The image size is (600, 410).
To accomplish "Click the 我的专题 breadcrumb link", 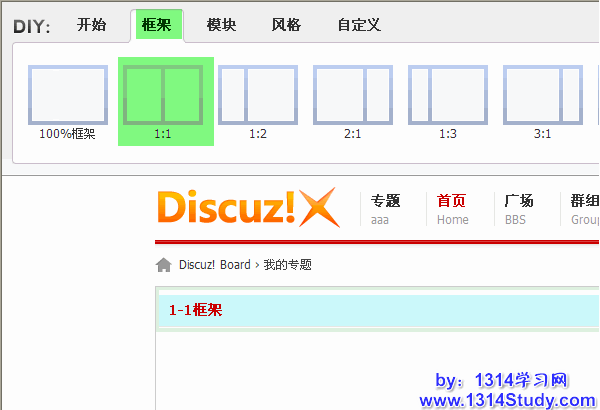I will (x=287, y=265).
